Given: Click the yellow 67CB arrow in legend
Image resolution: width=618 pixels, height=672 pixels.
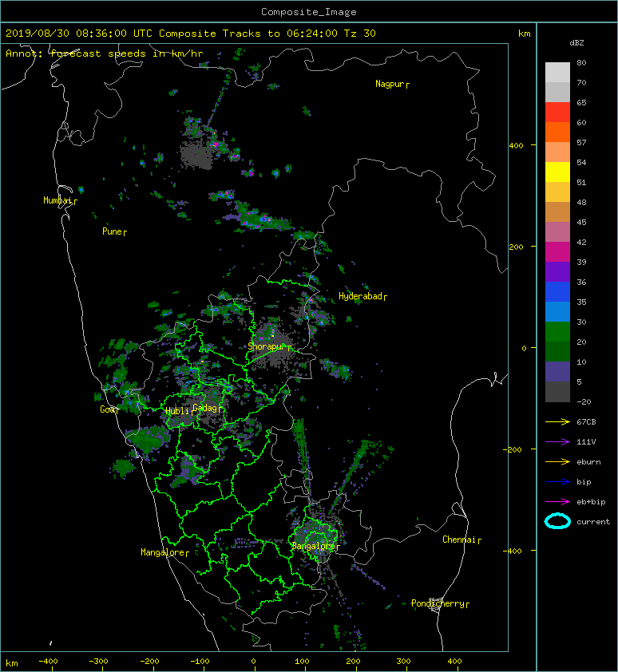Looking at the screenshot, I should [557, 422].
